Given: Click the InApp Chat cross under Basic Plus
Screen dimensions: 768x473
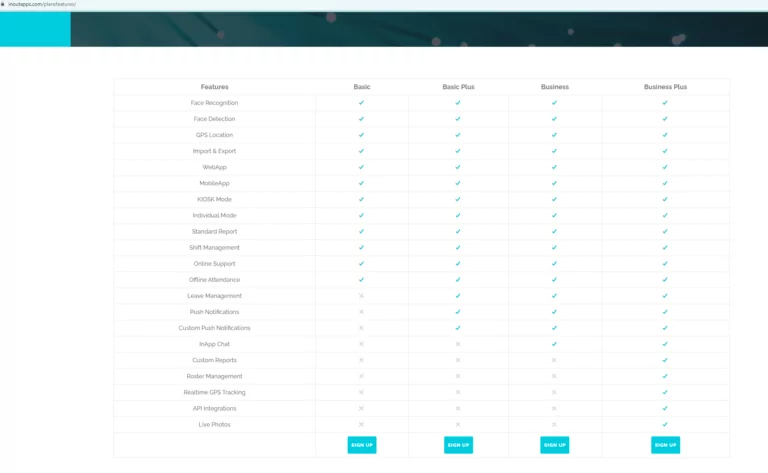Looking at the screenshot, I should pos(458,344).
